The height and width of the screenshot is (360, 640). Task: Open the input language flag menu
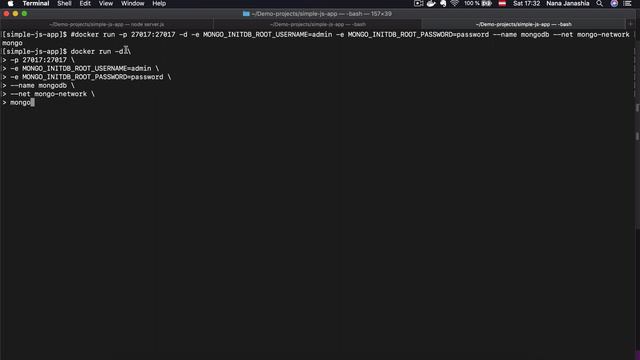pyautogui.click(x=502, y=4)
